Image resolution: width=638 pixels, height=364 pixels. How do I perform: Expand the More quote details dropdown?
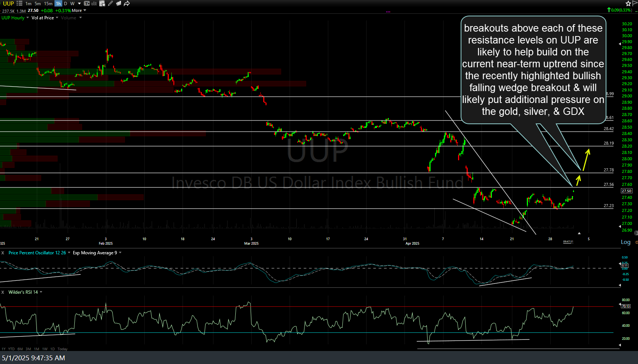click(79, 10)
